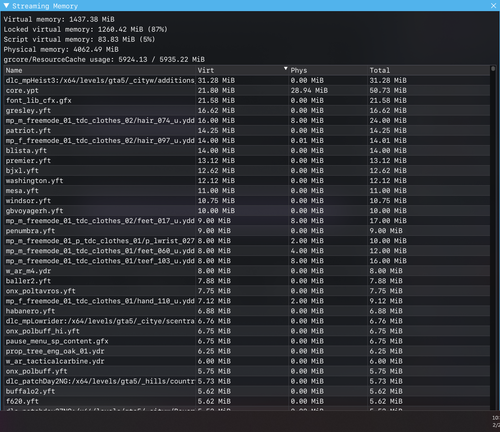This screenshot has height=432, width=500.
Task: Click the Locked virtual memory line
Action: [85, 29]
